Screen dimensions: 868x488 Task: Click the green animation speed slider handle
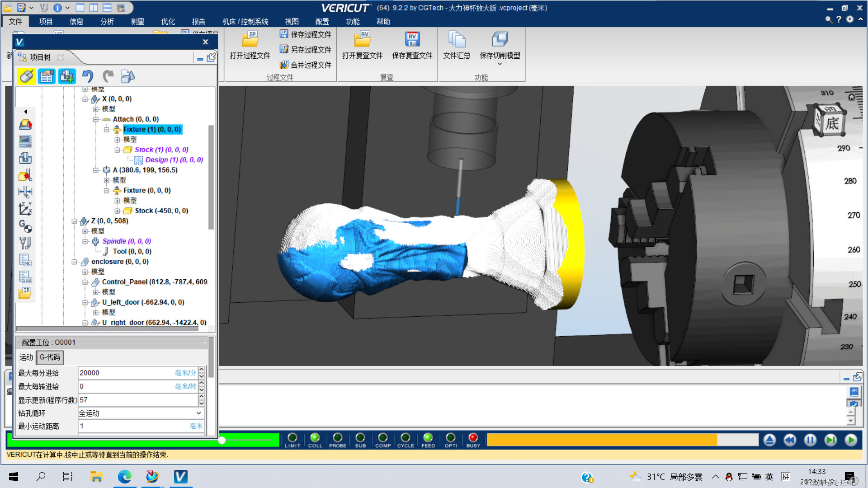222,440
